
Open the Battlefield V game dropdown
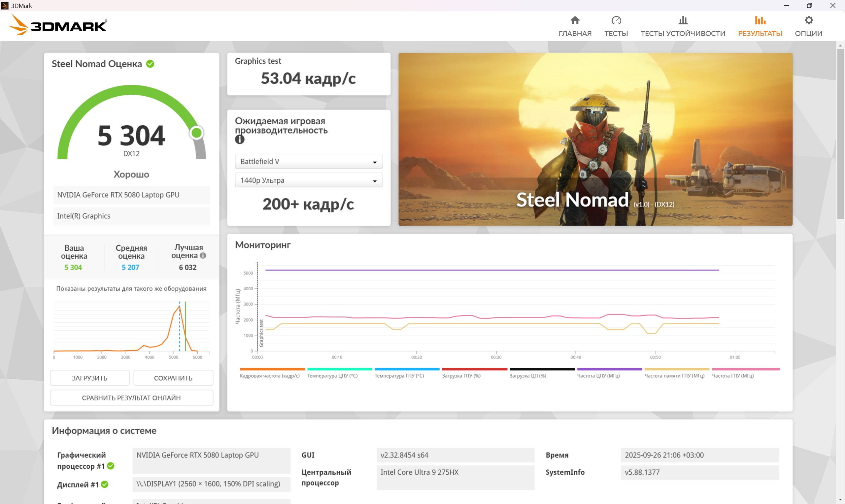coord(309,161)
